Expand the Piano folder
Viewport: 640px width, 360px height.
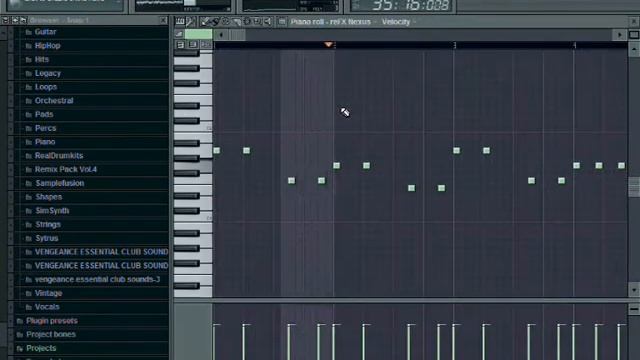pyautogui.click(x=45, y=142)
